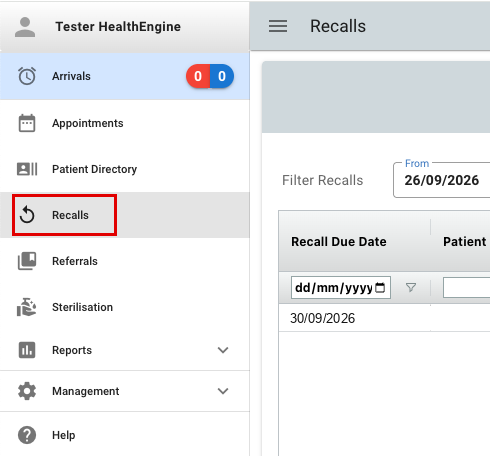Open the Help page label
The width and height of the screenshot is (490, 456).
pyautogui.click(x=63, y=435)
